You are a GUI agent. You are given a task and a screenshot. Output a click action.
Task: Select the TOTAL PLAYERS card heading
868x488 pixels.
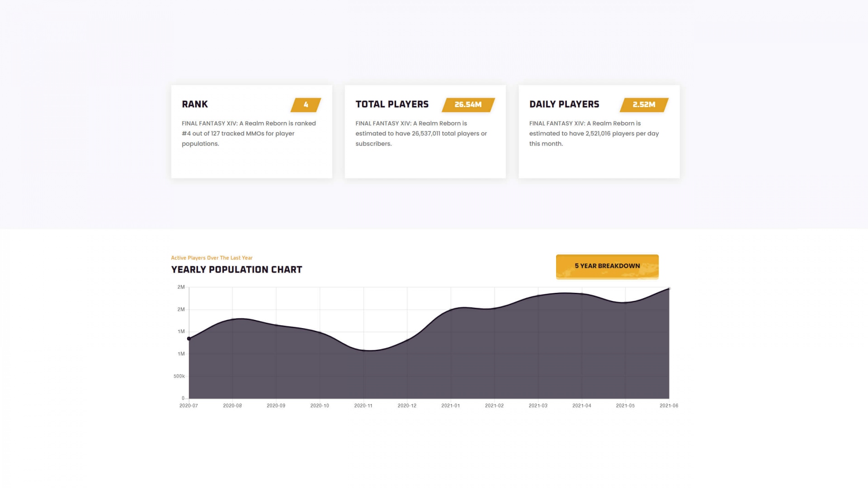tap(392, 104)
